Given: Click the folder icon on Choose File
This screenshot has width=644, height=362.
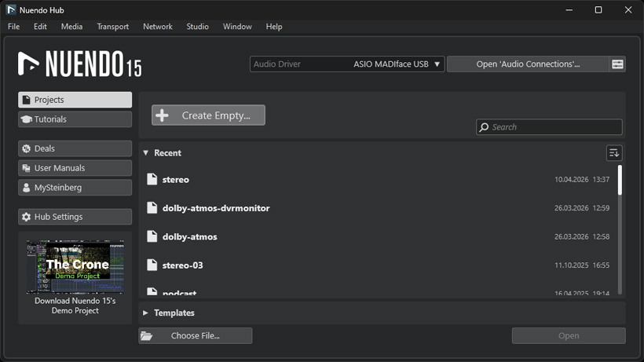Looking at the screenshot, I should pos(146,336).
